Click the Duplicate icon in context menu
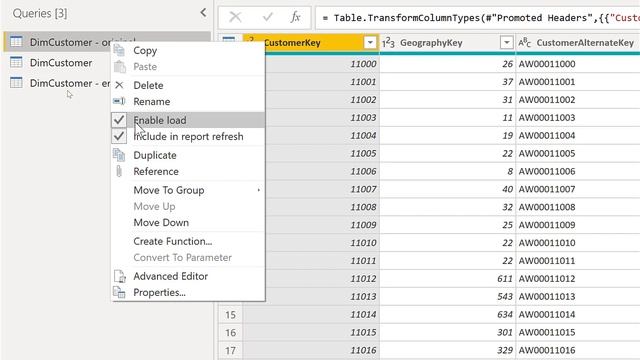The height and width of the screenshot is (360, 640). coord(119,155)
